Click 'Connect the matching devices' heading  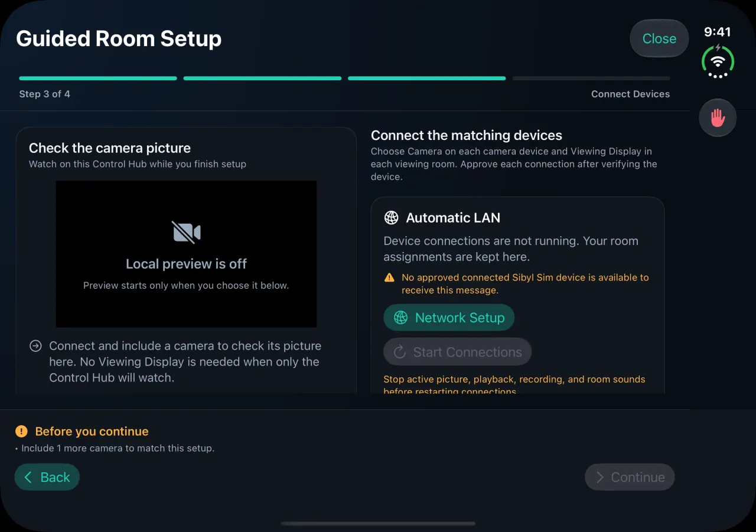click(467, 135)
